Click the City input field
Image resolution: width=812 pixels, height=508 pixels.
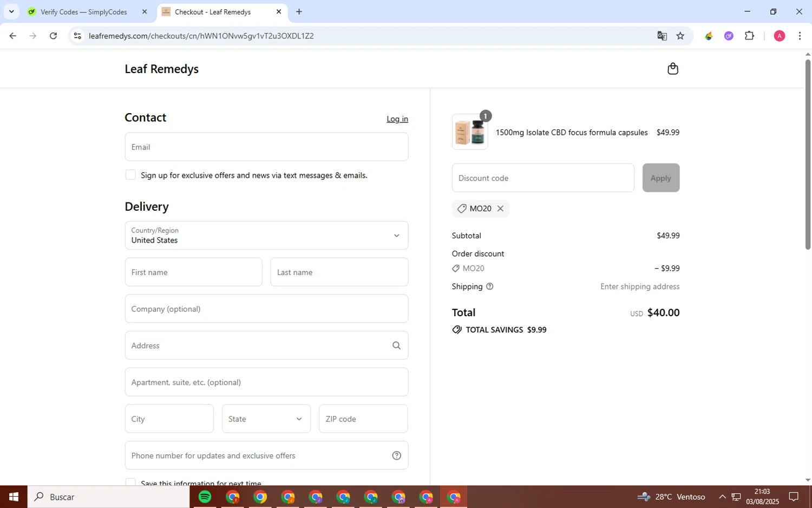[169, 419]
